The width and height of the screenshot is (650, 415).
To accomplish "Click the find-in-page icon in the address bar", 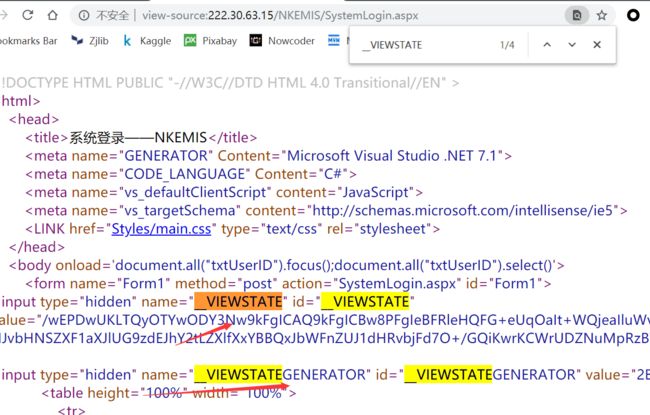I will point(577,16).
